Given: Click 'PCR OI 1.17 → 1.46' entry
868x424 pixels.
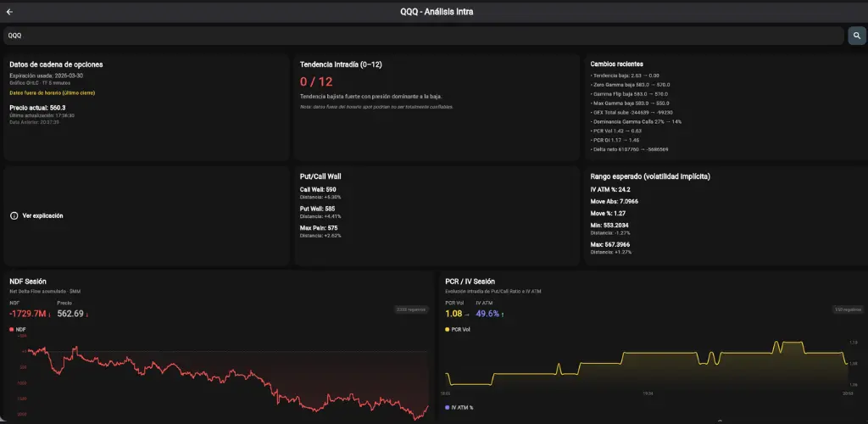Looking at the screenshot, I should click(615, 140).
